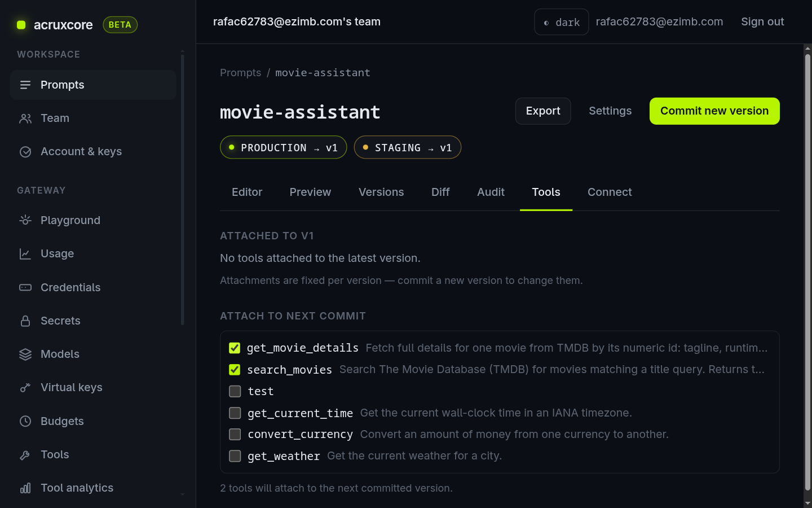
Task: Open the Audit tab
Action: (x=491, y=192)
